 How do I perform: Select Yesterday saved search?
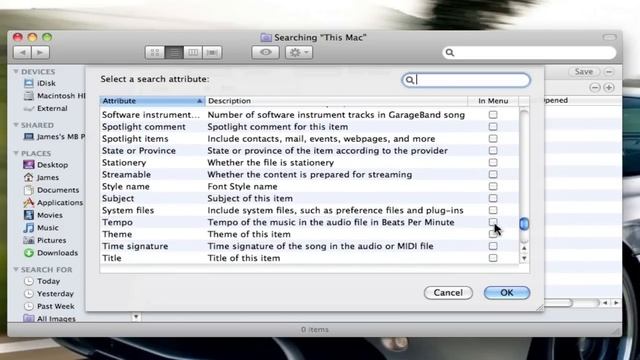pos(49,293)
